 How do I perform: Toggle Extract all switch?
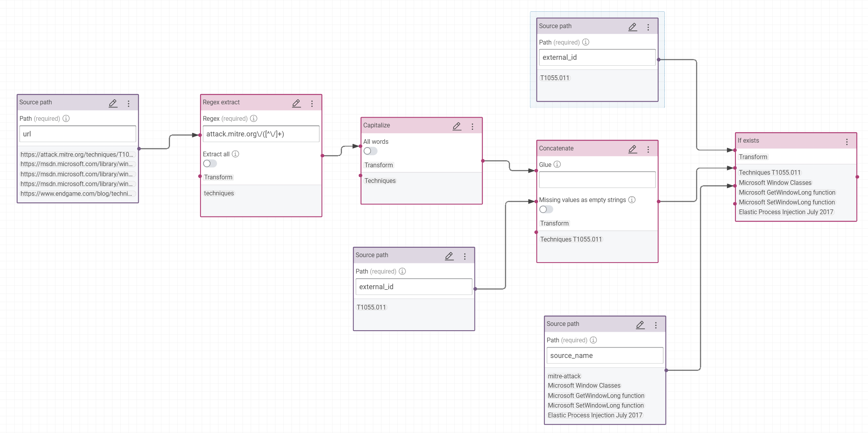(x=210, y=164)
